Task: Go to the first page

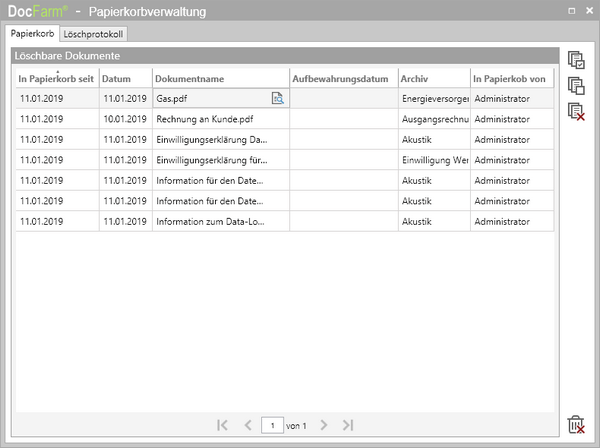Action: point(223,425)
